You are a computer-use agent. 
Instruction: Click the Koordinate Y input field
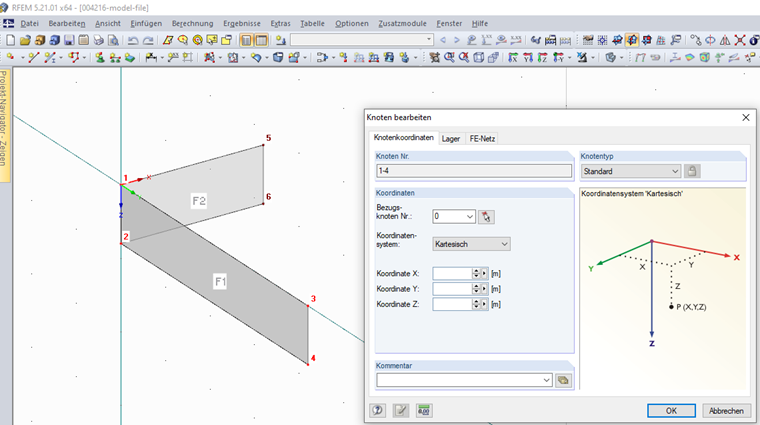pyautogui.click(x=452, y=289)
